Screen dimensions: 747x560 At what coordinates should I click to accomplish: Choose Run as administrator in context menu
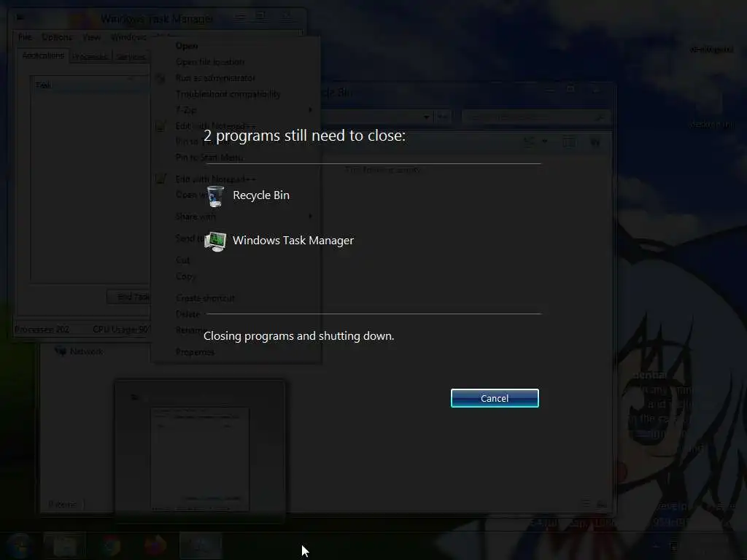click(215, 77)
